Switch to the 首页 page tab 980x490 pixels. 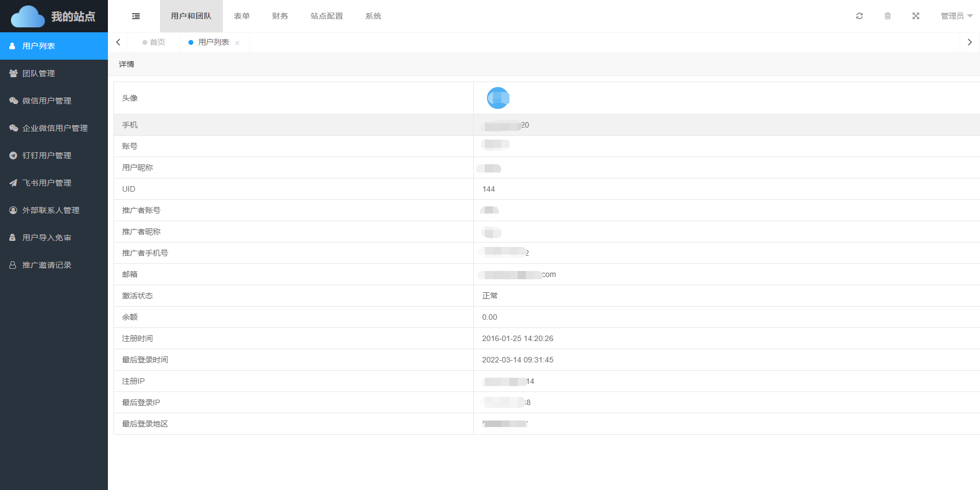click(x=157, y=42)
